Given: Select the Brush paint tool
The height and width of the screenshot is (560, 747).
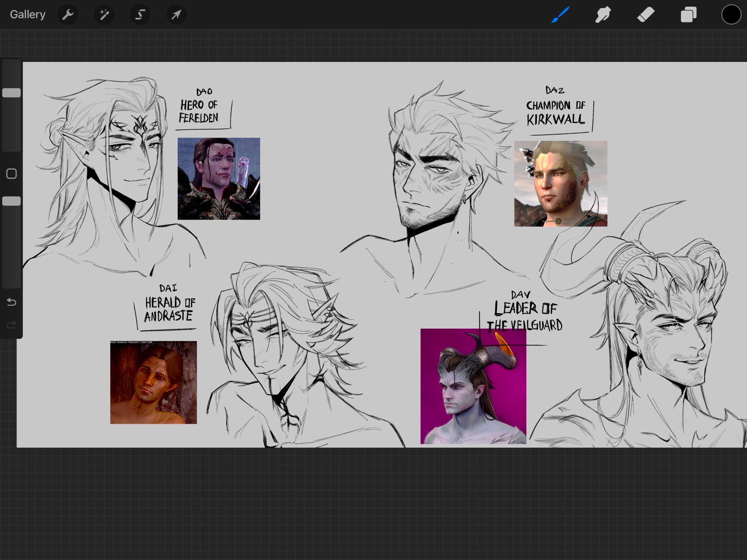Looking at the screenshot, I should 561,15.
